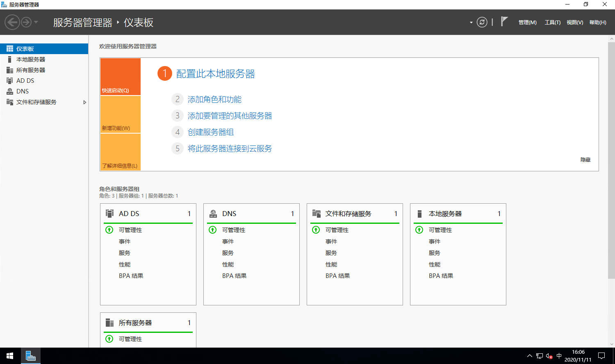
Task: Open the 所有服务器 tile header
Action: pos(148,323)
